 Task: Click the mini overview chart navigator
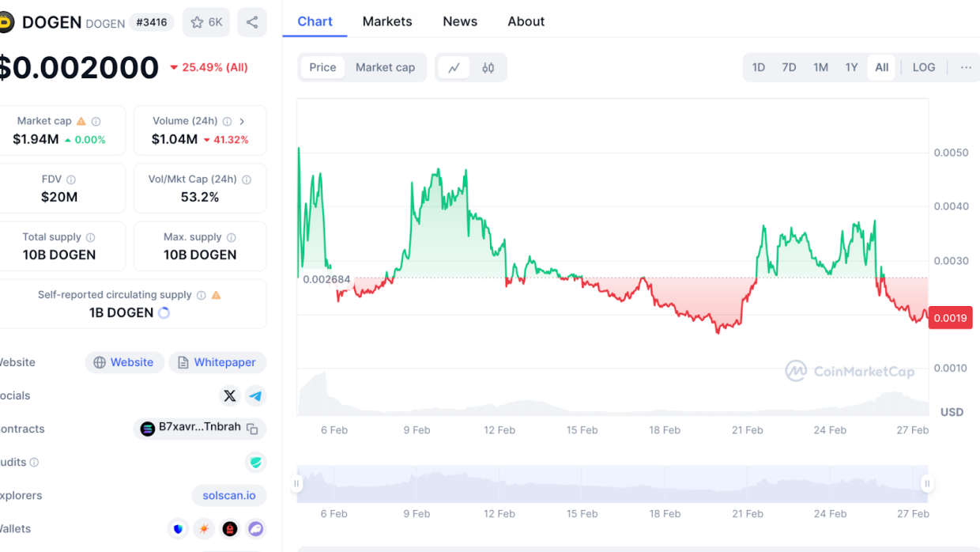pos(612,484)
